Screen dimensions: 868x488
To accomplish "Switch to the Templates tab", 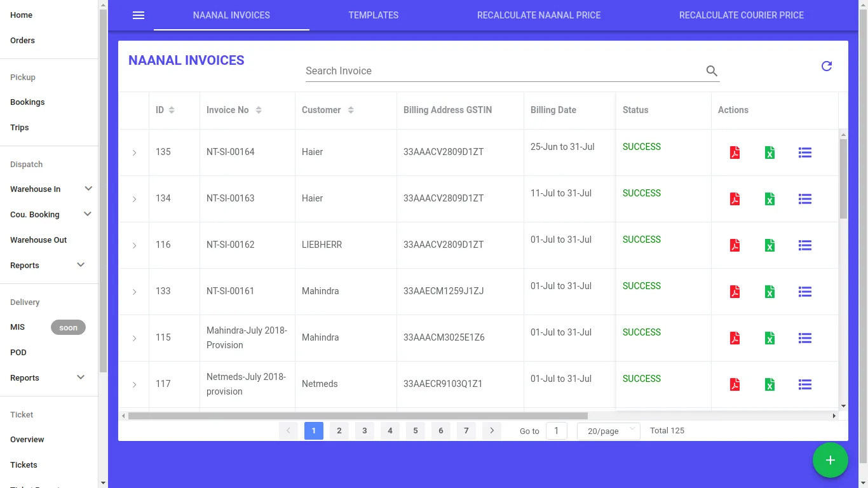I will pos(373,15).
